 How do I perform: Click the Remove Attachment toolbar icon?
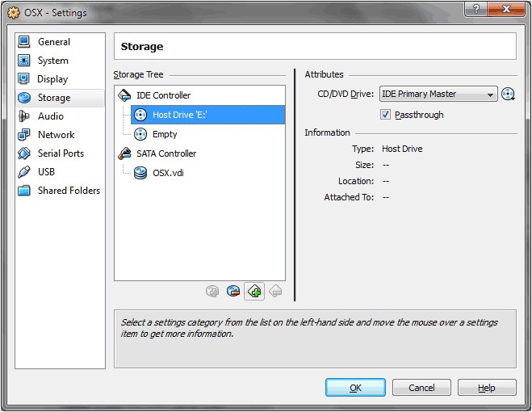(233, 292)
